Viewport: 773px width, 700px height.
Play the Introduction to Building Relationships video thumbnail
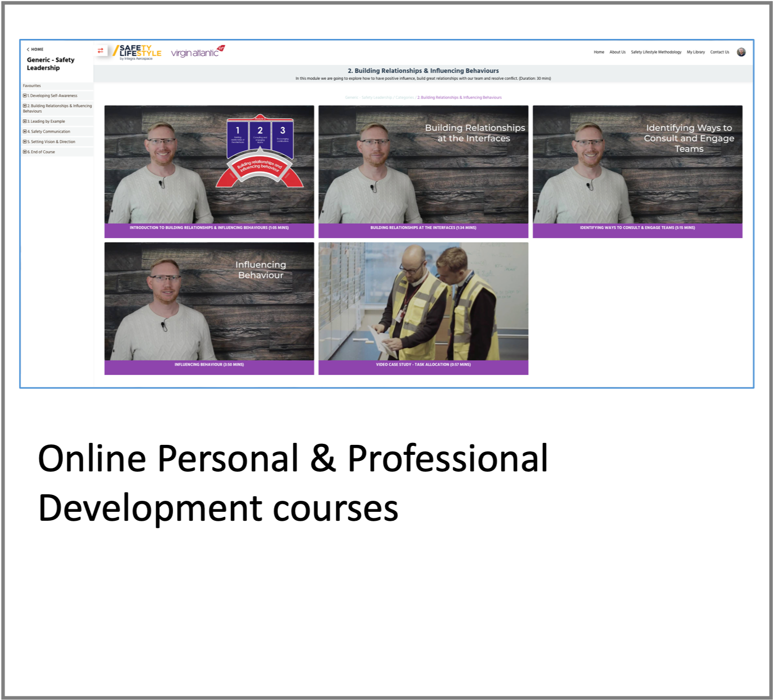pos(209,164)
